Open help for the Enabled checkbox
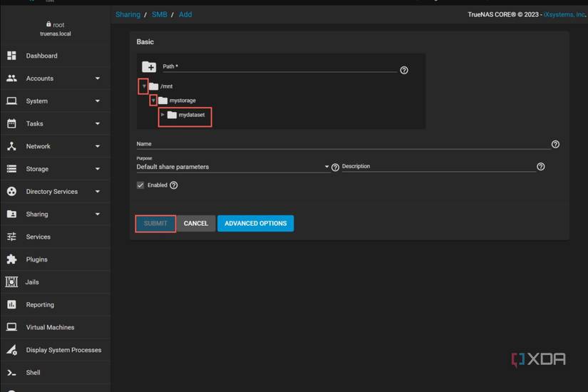Screen dimensions: 588x392 pos(174,185)
